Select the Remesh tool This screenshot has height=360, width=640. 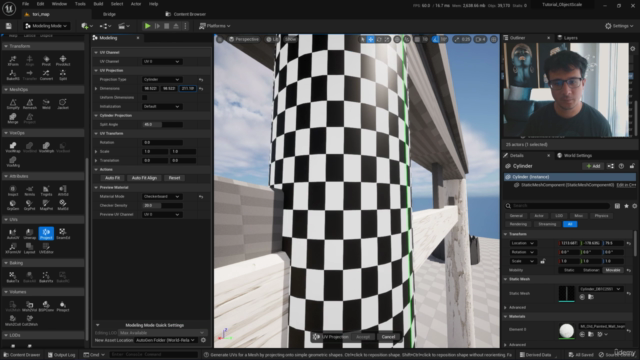pos(29,104)
